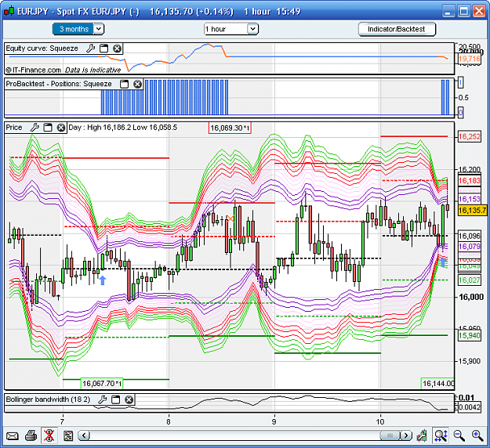Open email chart envelope icon

coord(13,435)
